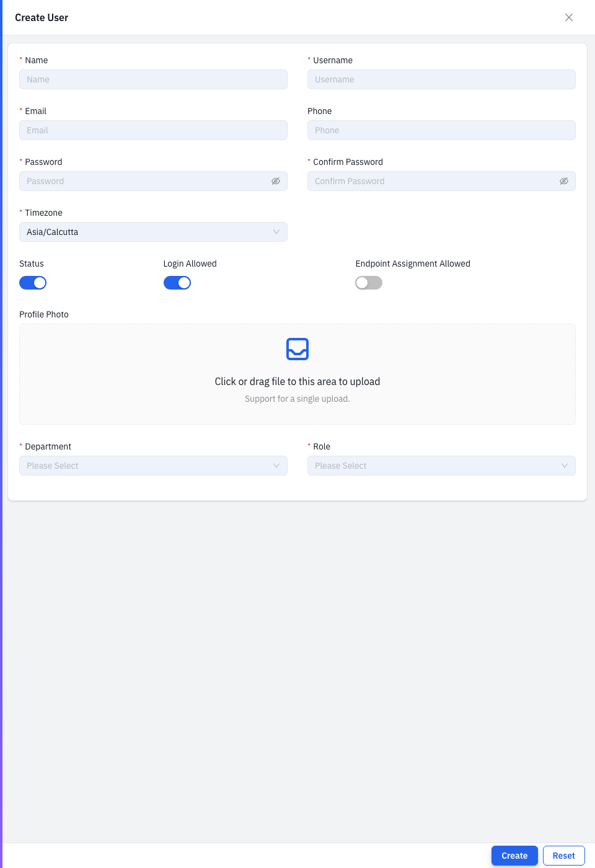Image resolution: width=595 pixels, height=868 pixels.
Task: Click the 'Create User' title
Action: click(x=42, y=17)
